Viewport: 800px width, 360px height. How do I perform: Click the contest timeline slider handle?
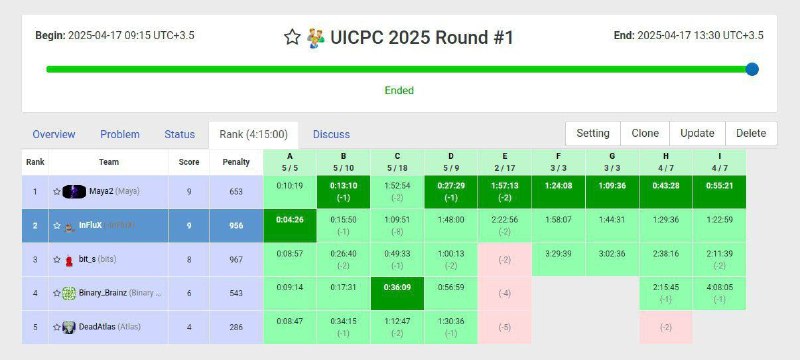752,69
